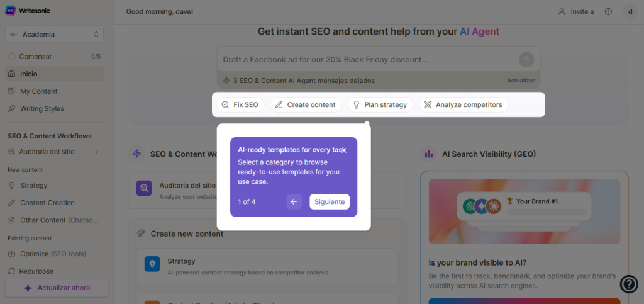Viewport: 644px width, 304px height.
Task: Click the back arrow in tour popup
Action: pyautogui.click(x=294, y=201)
